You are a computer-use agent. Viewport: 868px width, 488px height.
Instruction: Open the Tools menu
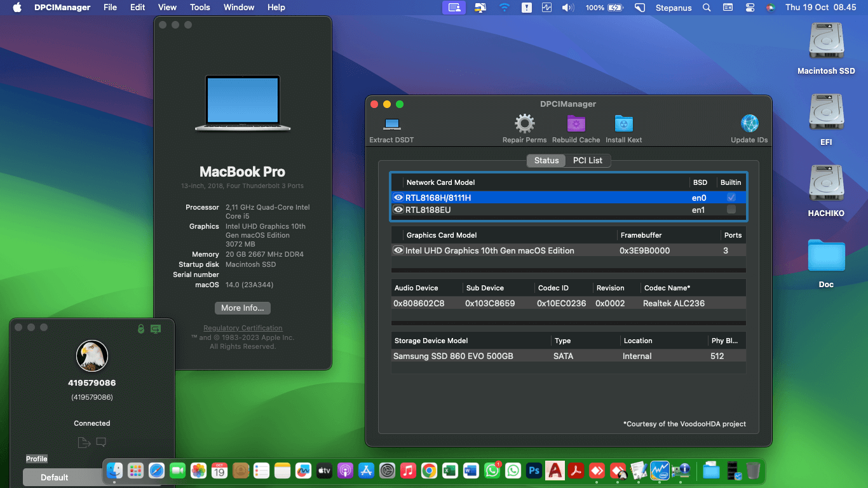click(x=200, y=8)
